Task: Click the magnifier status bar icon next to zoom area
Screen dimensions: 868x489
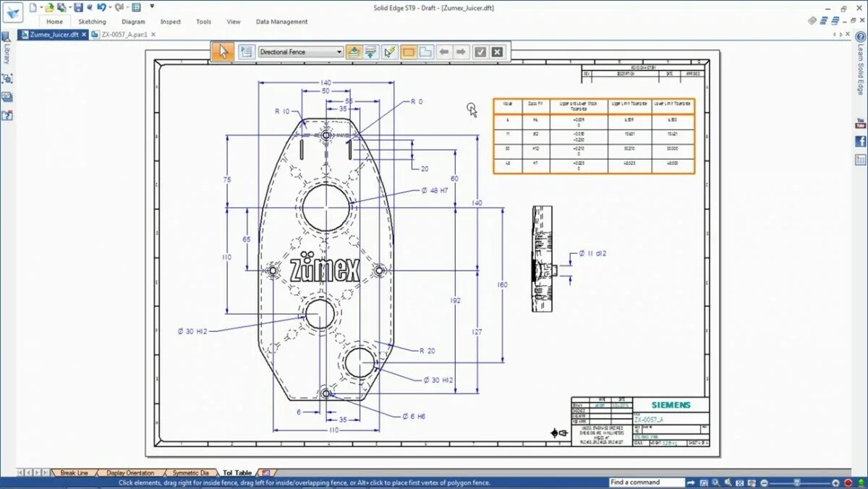Action: coord(715,482)
